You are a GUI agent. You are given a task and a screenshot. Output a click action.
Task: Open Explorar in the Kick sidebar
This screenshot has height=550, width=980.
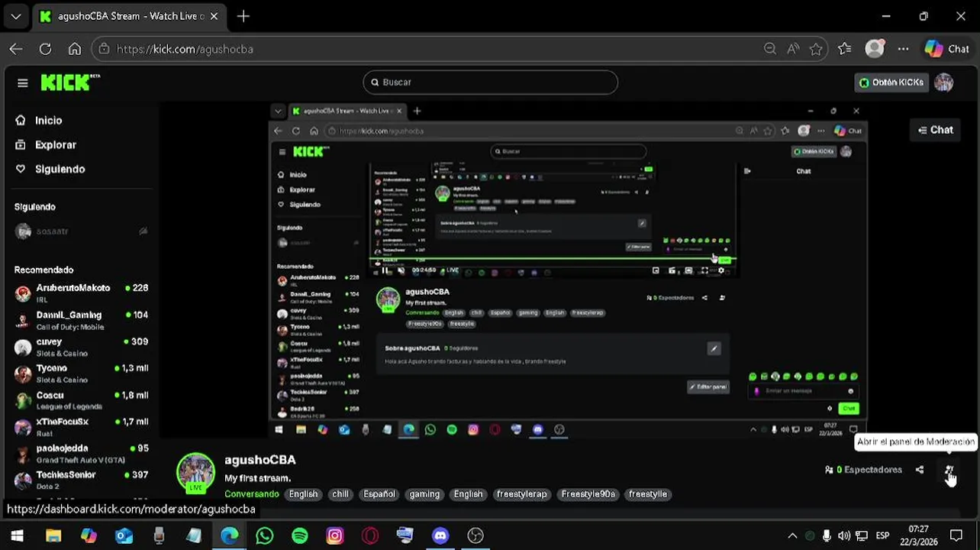tap(56, 145)
